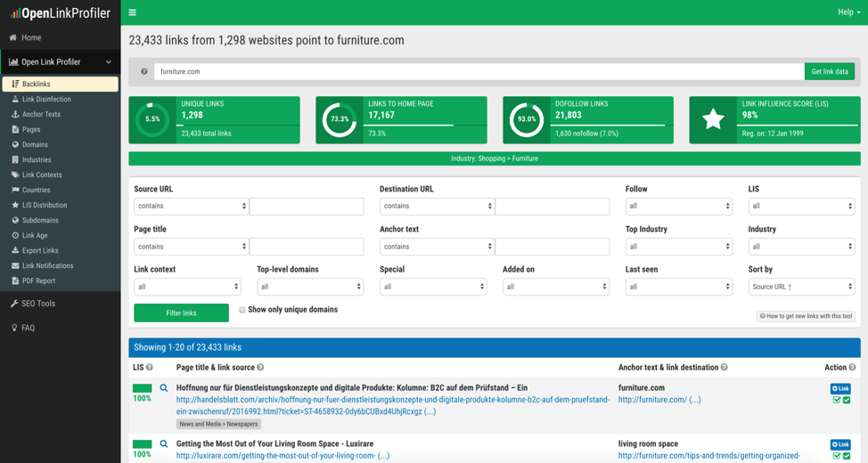Open the Special filter dropdown
Viewport: 868px width, 463px height.
(x=433, y=287)
